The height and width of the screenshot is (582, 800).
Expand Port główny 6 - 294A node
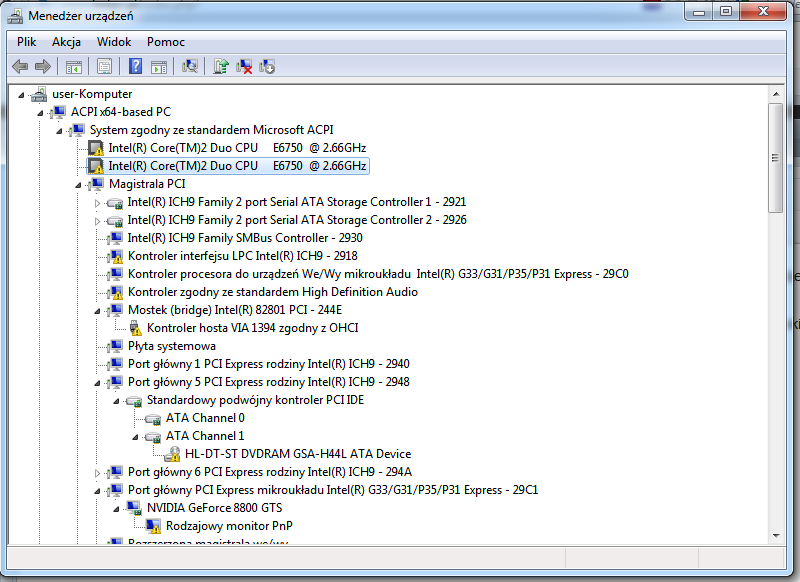click(x=97, y=473)
